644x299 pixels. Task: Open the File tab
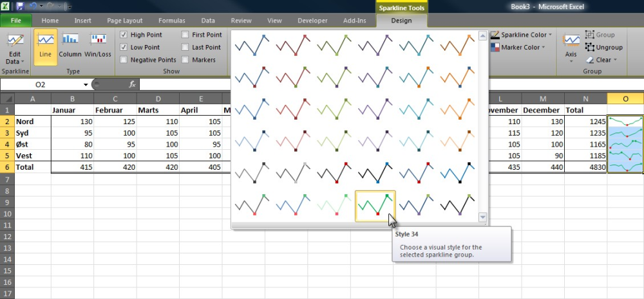[16, 21]
